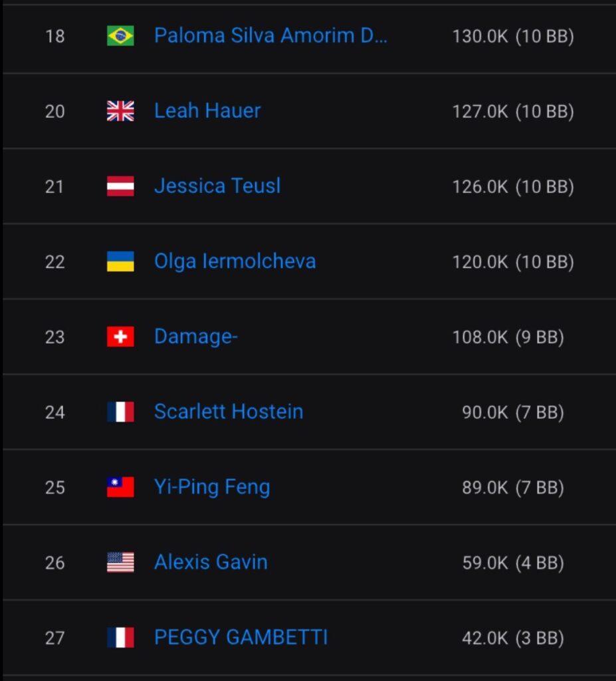Image resolution: width=616 pixels, height=681 pixels.
Task: Click the French flag beside Scarlett Hostein
Action: 120,412
